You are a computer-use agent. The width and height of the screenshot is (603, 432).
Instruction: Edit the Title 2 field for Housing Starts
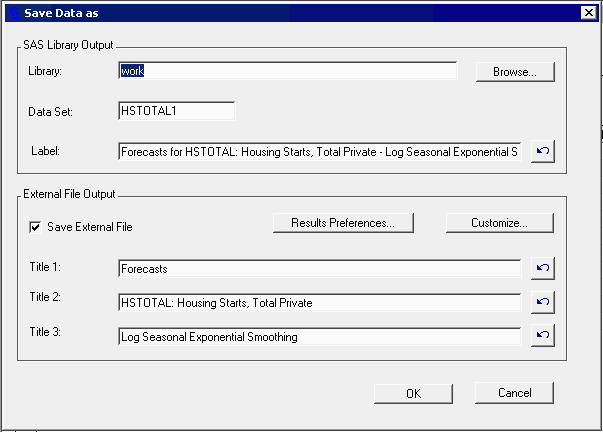point(319,303)
